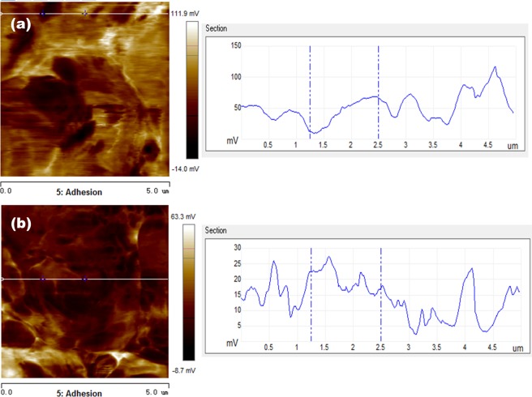
Task: Click the right cursor marker on panel (a) section line
Action: point(85,14)
